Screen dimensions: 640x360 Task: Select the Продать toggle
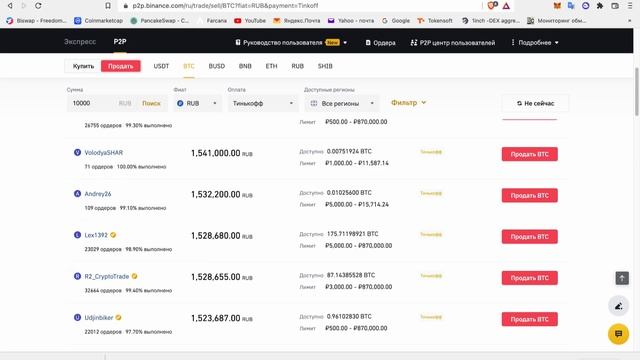click(x=121, y=66)
